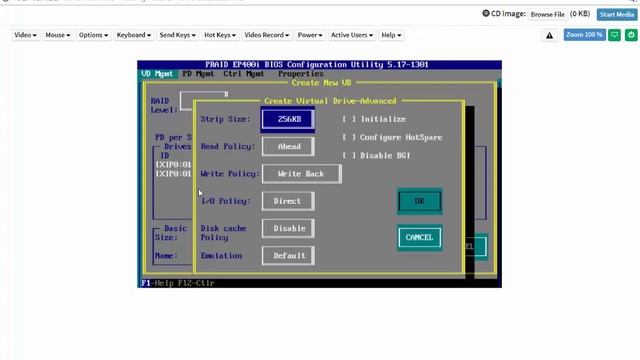Switch to the PD Mgmt tab
Screen dimensions: 640x360
pyautogui.click(x=198, y=74)
